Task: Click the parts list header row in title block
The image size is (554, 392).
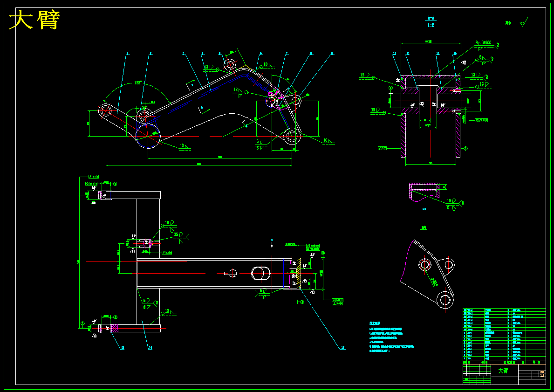Action: [504, 362]
